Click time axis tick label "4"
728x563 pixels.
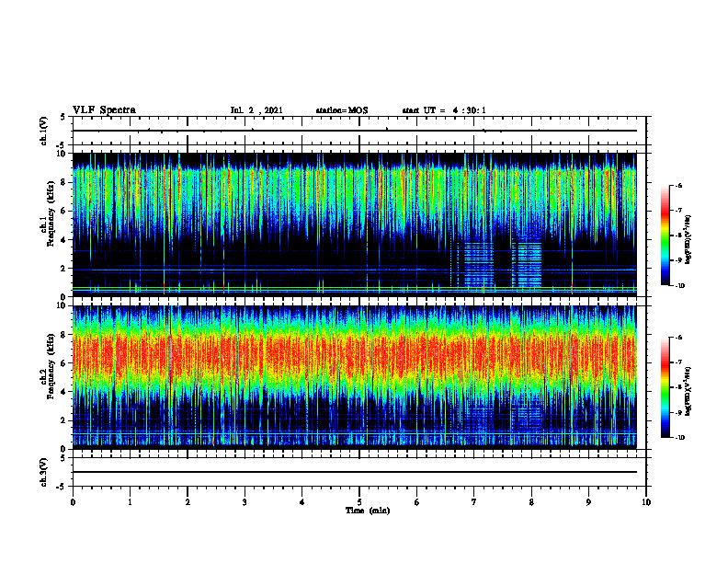[302, 502]
